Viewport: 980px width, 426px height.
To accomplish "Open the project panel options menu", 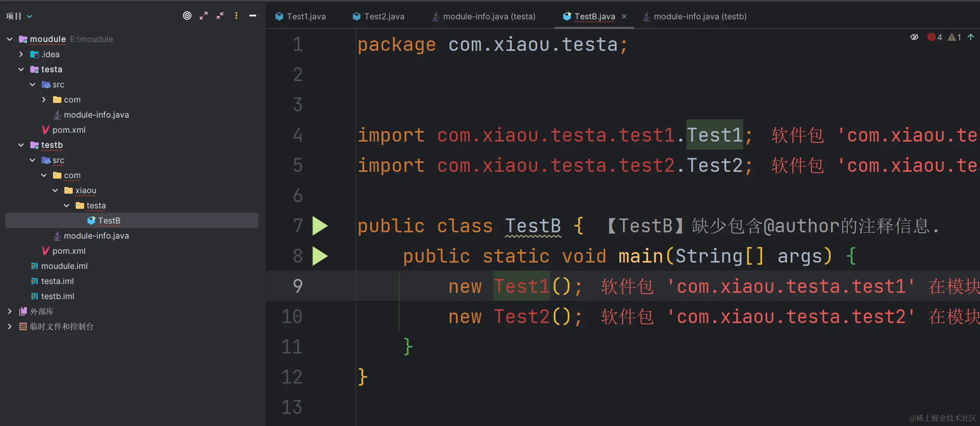I will pos(236,16).
